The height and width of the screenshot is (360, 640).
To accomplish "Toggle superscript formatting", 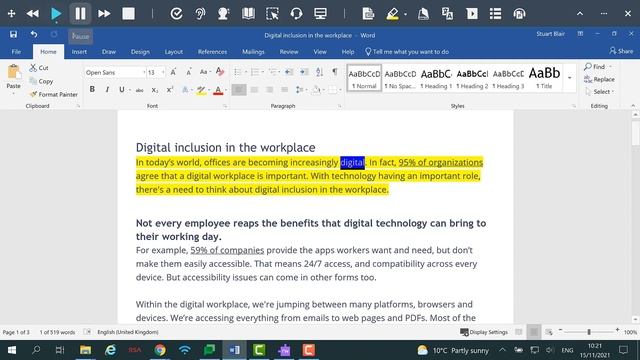I will point(170,89).
